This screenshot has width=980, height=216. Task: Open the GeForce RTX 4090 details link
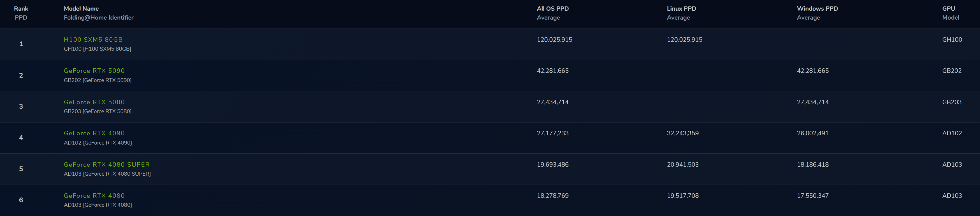pyautogui.click(x=94, y=133)
